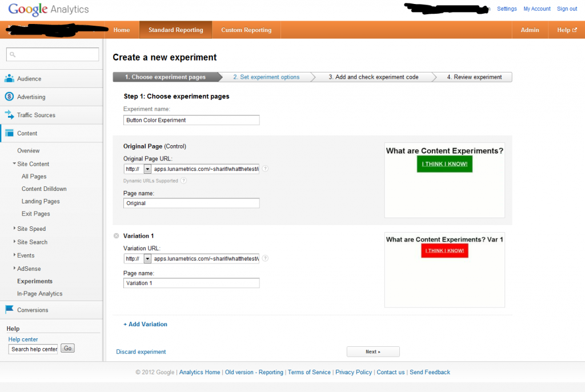Screen dimensions: 585x392
Task: Select step 1 Choose experiment pages
Action: 165,77
